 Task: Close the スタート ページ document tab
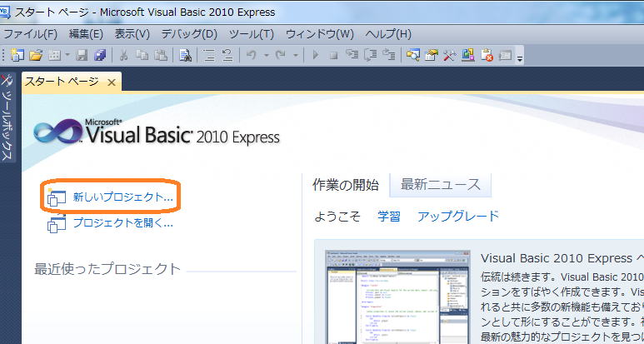112,82
